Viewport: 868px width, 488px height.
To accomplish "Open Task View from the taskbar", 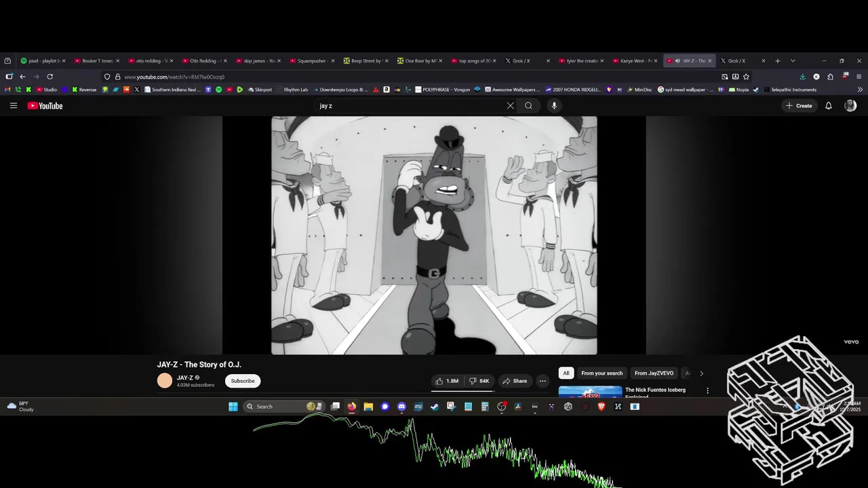I will 335,407.
